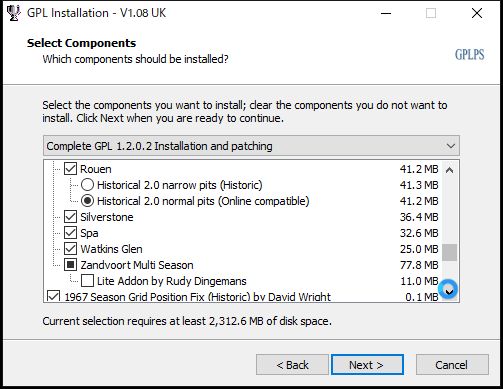503x389 pixels.
Task: Minimize the GPL Installation window
Action: pyautogui.click(x=386, y=13)
